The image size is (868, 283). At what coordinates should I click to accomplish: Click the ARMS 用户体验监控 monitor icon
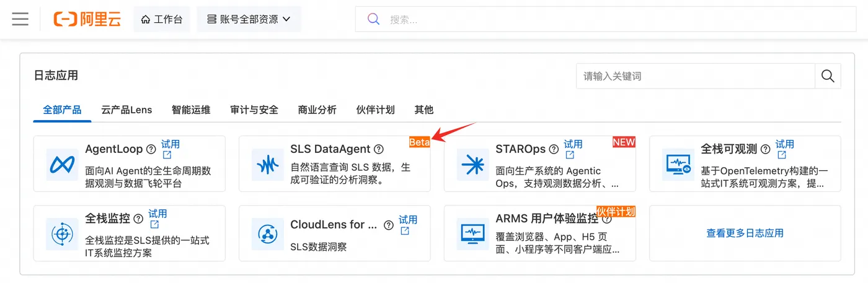473,234
